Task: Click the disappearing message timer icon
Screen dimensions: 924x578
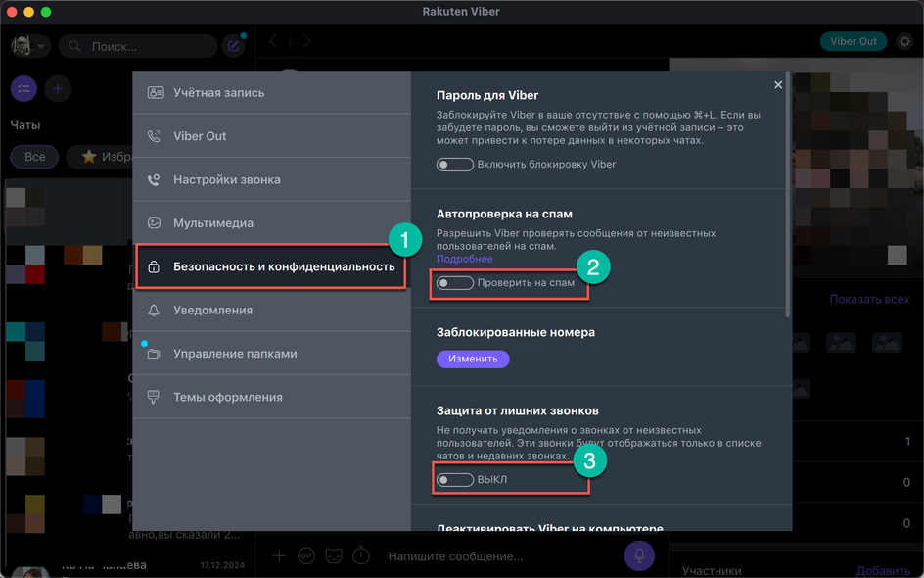Action: (x=361, y=555)
